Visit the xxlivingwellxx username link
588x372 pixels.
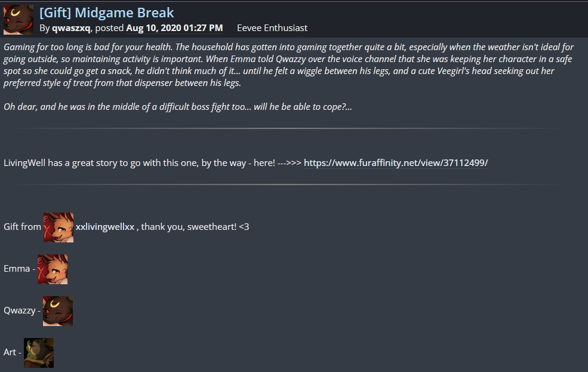(x=104, y=227)
